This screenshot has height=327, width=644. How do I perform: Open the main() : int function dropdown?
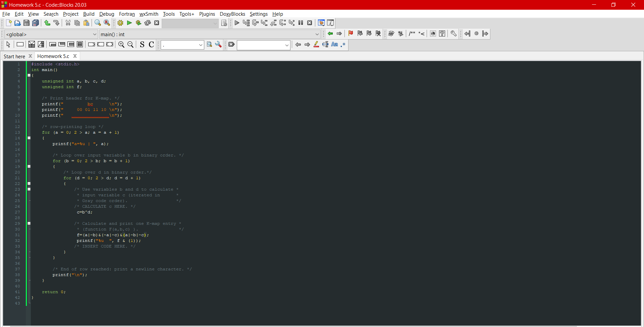pos(210,34)
